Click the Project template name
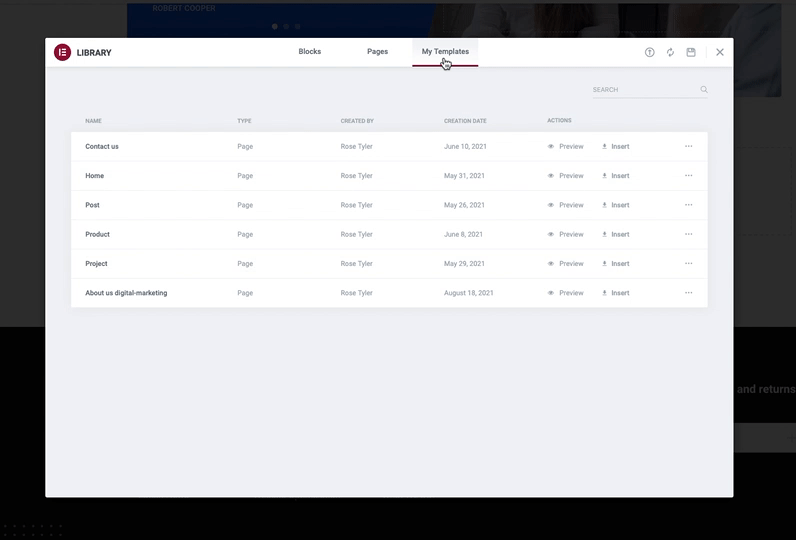This screenshot has width=796, height=540. (x=96, y=264)
